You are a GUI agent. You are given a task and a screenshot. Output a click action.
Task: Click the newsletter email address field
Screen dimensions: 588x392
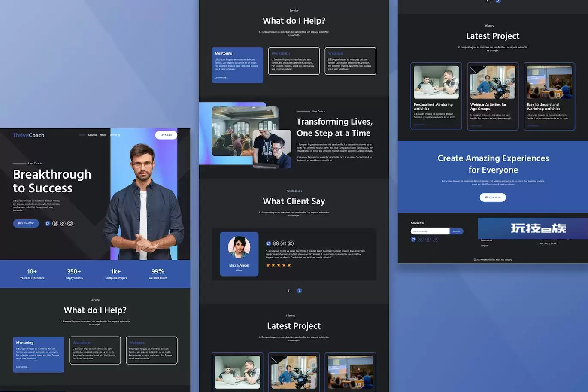(430, 231)
